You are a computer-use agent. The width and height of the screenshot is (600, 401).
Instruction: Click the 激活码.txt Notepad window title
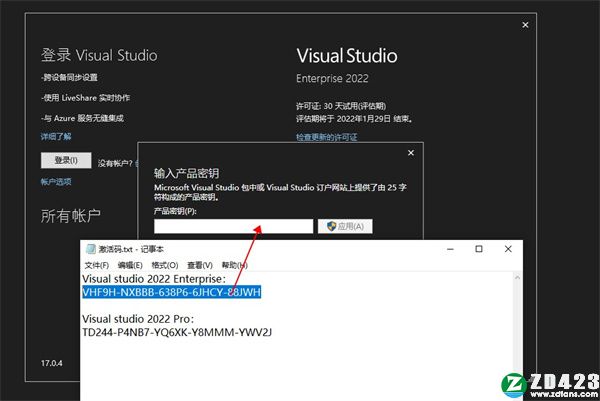[131, 249]
